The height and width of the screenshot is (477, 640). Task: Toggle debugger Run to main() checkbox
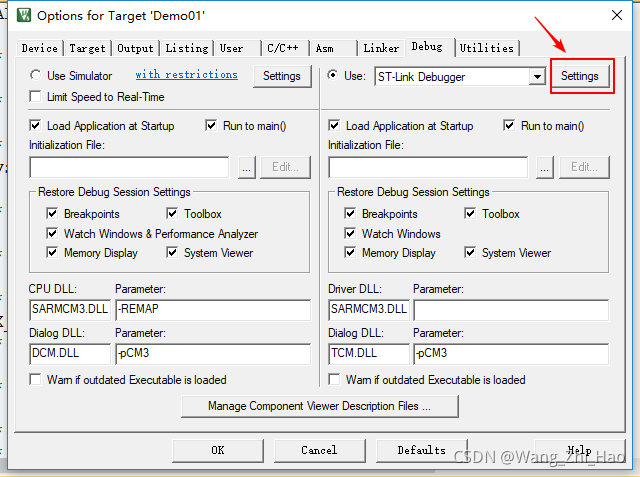[509, 125]
